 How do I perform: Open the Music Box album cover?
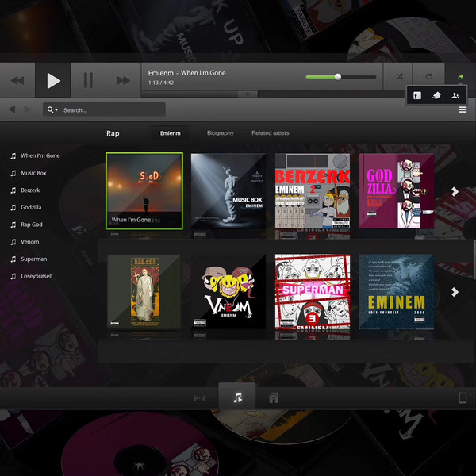228,191
